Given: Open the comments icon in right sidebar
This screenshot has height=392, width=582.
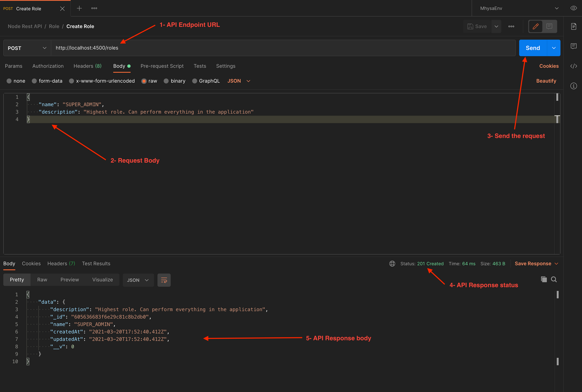Looking at the screenshot, I should point(574,46).
